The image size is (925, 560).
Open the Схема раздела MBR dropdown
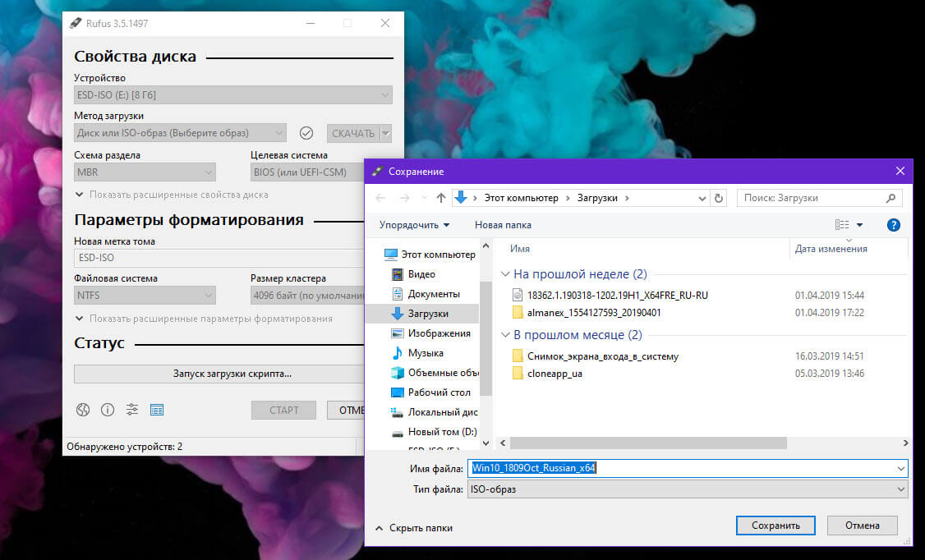[145, 172]
